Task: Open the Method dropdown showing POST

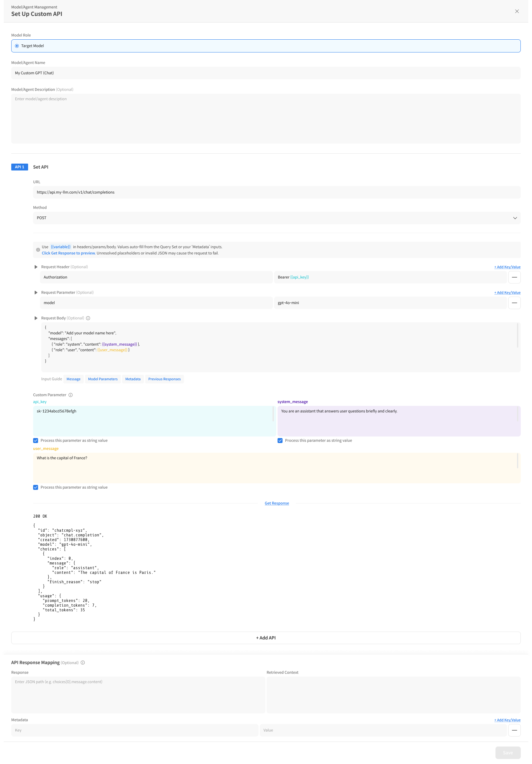Action: tap(277, 218)
